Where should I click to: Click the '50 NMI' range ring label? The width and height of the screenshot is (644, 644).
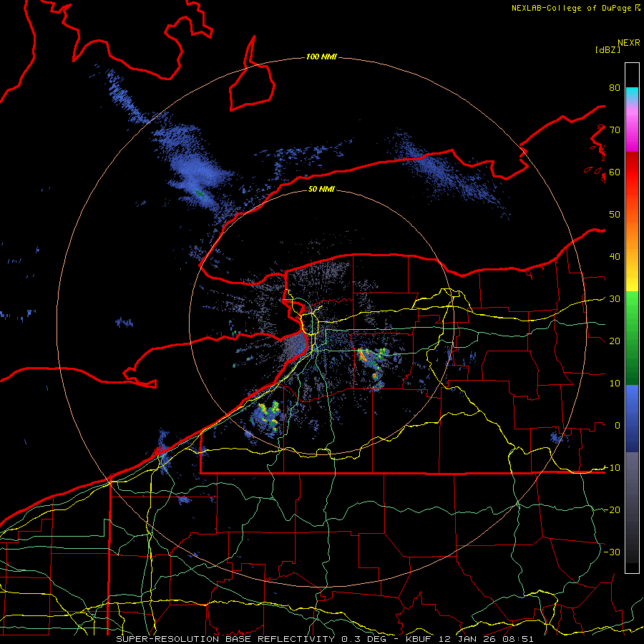tap(321, 189)
